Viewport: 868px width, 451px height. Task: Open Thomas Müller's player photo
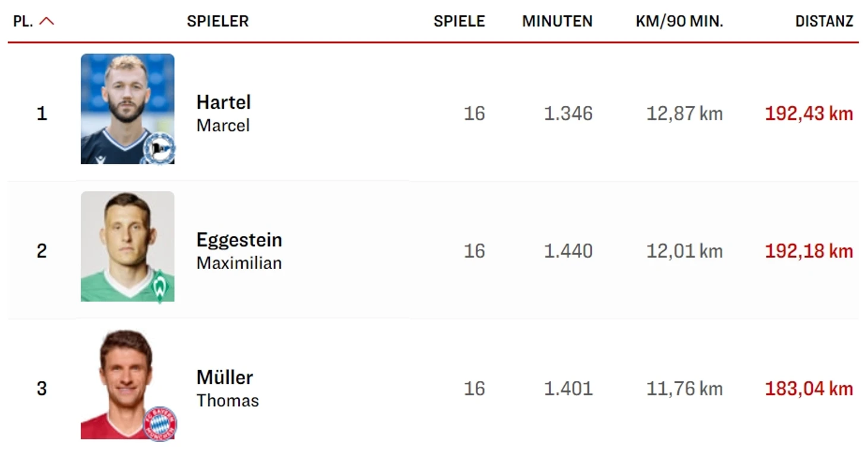[127, 384]
